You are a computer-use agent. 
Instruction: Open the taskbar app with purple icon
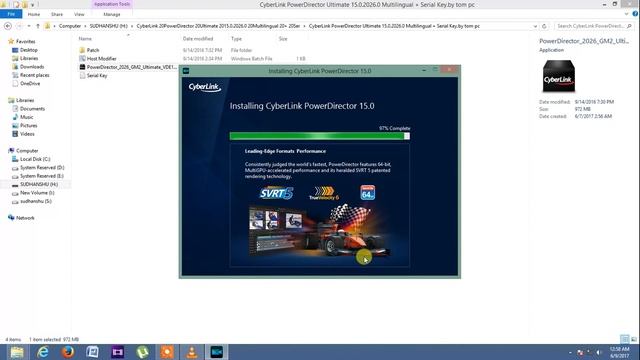118,352
